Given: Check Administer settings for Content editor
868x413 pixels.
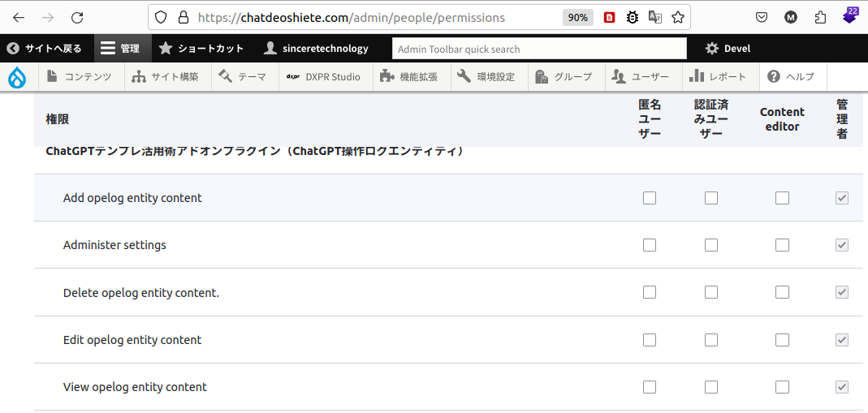Looking at the screenshot, I should tap(782, 245).
